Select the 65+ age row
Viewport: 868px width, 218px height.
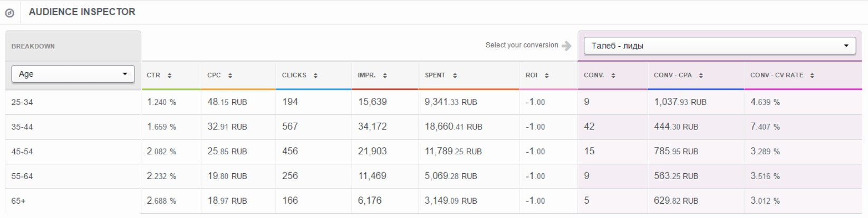pos(18,201)
